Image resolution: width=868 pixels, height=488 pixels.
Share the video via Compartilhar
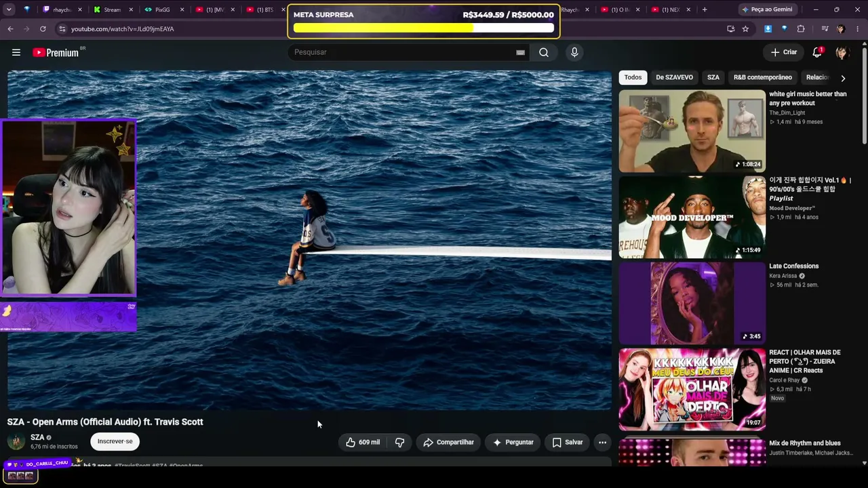448,442
